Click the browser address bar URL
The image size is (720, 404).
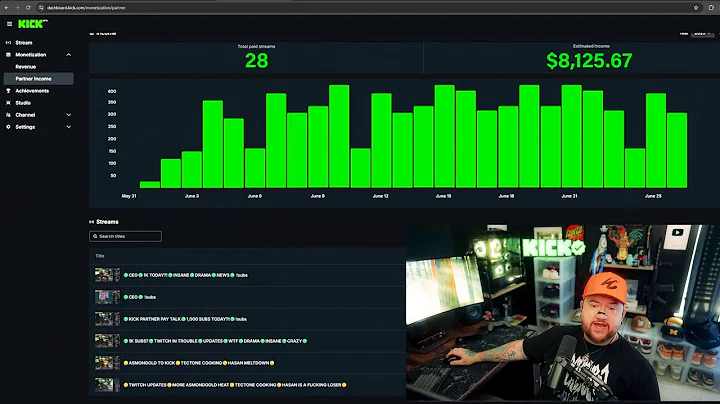pos(86,8)
